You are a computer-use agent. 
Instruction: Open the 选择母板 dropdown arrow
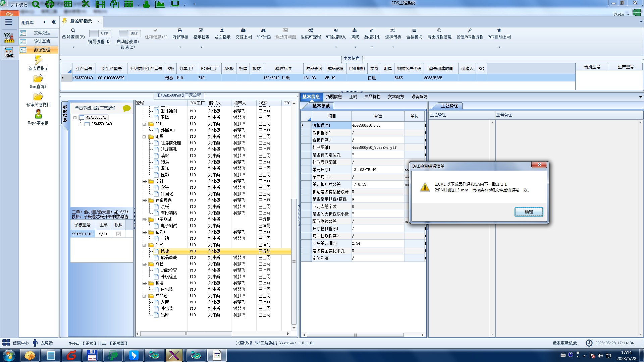[x=393, y=47]
